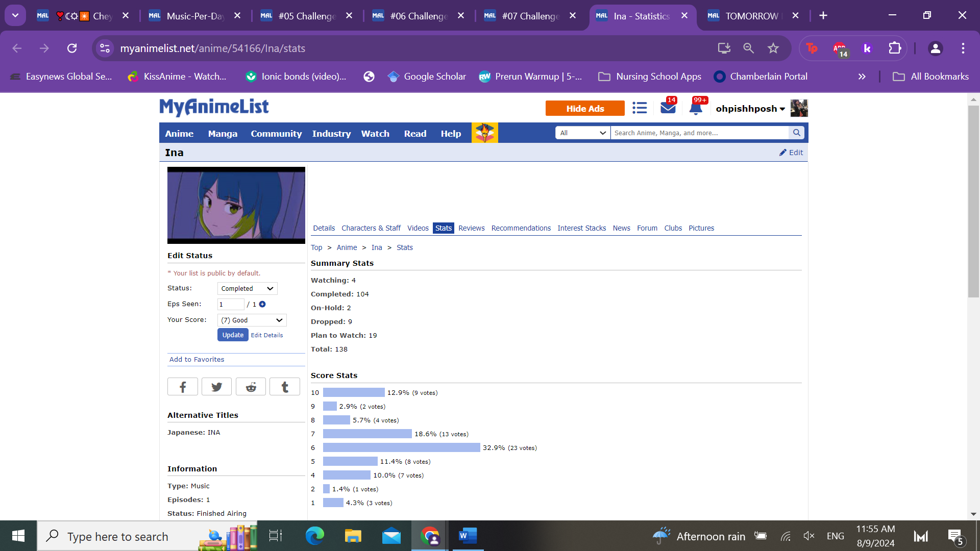Click Add to Favorites link

pos(197,359)
